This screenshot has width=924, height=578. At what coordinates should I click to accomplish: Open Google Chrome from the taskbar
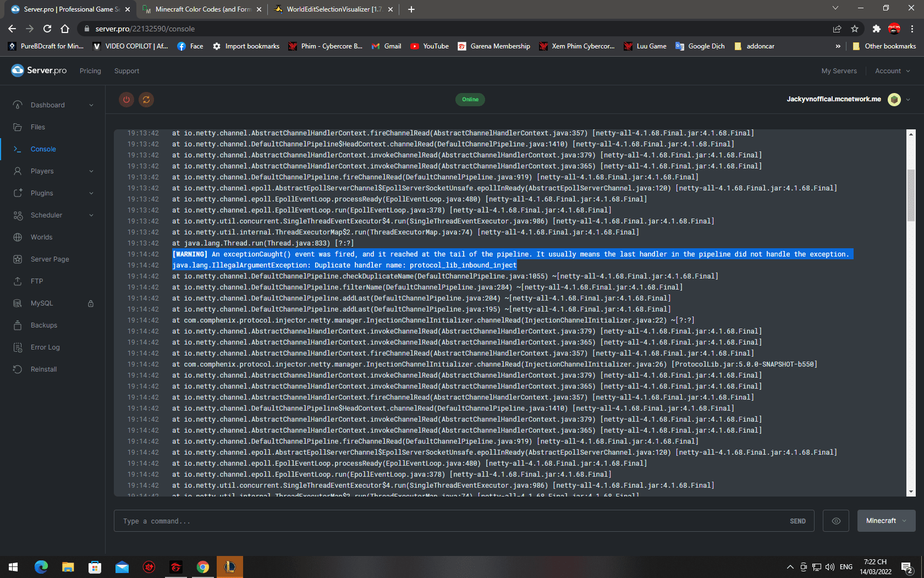click(203, 567)
